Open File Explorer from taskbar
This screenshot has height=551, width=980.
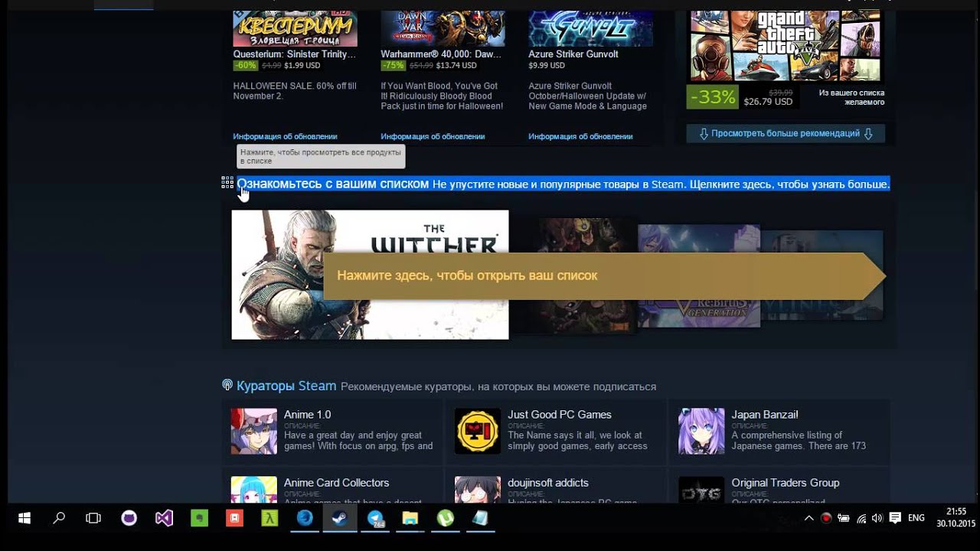(x=410, y=518)
